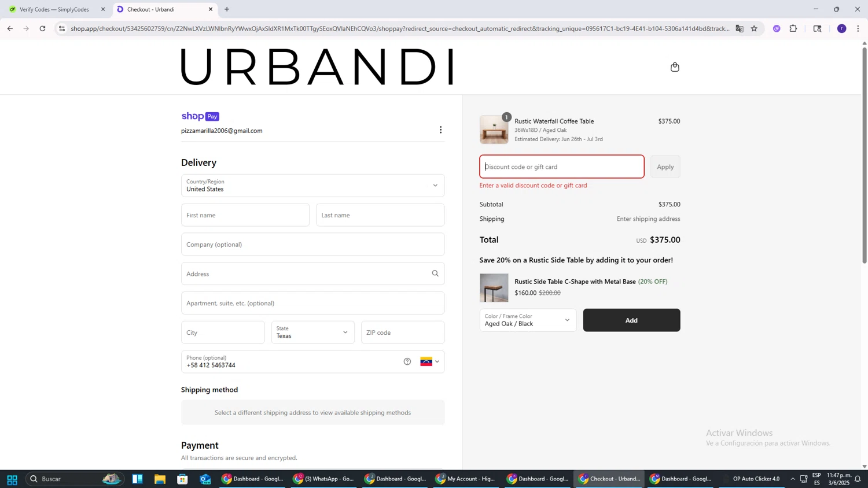Focus the Last name field
The width and height of the screenshot is (868, 488).
tap(380, 215)
